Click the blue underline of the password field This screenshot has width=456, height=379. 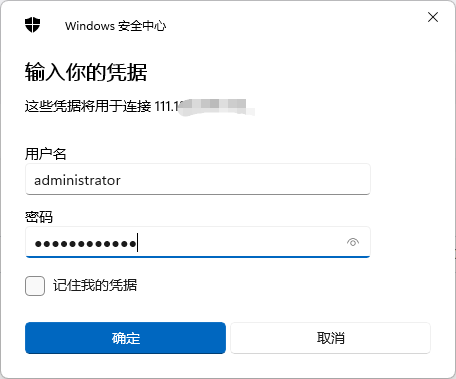(x=198, y=257)
